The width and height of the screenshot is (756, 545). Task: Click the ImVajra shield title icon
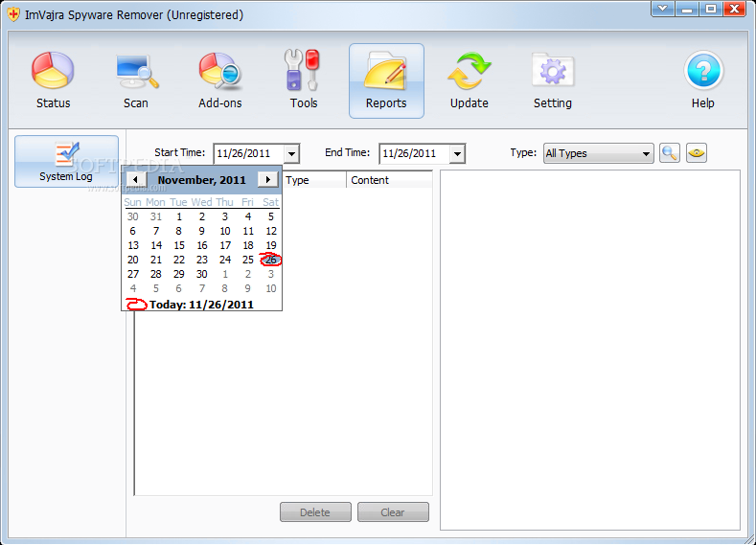[x=14, y=15]
